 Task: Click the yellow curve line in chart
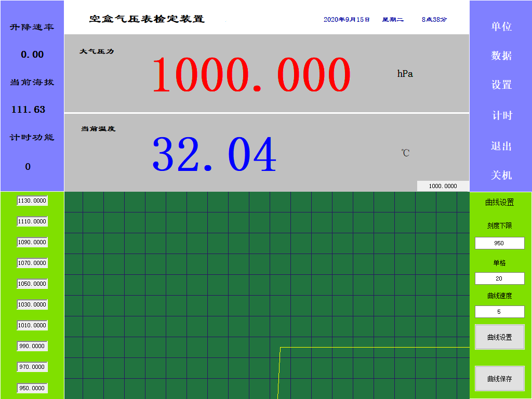374,347
